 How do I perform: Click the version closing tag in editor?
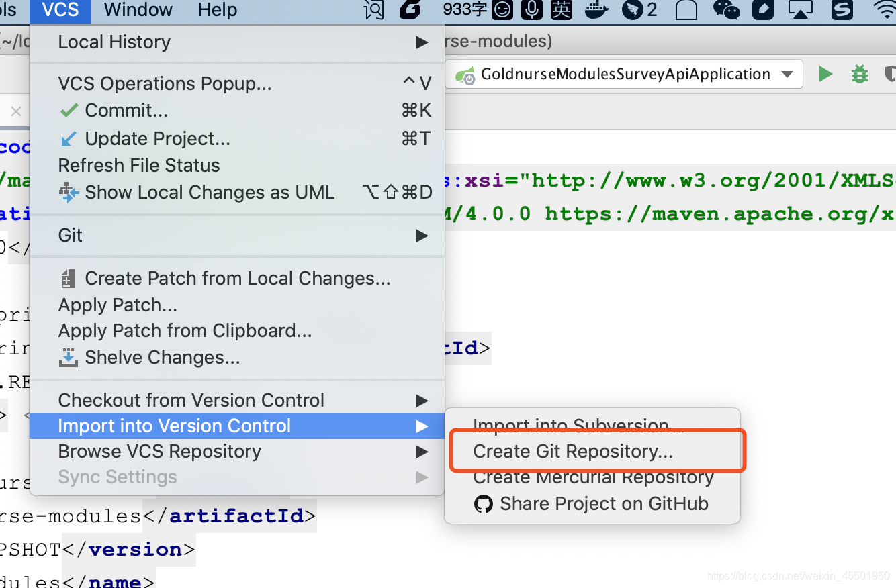(128, 550)
